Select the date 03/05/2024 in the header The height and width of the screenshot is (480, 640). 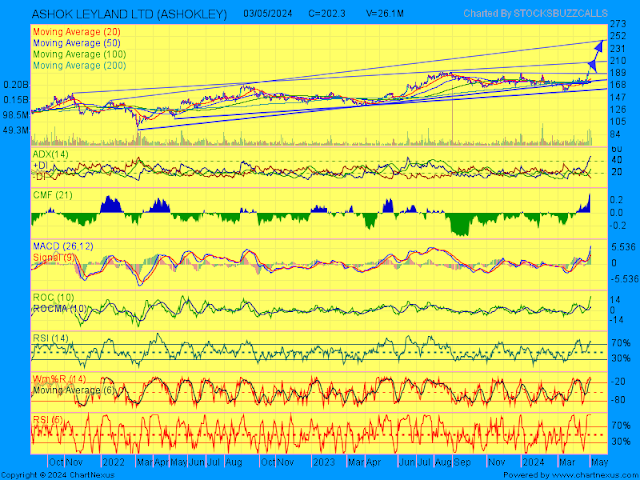[x=268, y=13]
